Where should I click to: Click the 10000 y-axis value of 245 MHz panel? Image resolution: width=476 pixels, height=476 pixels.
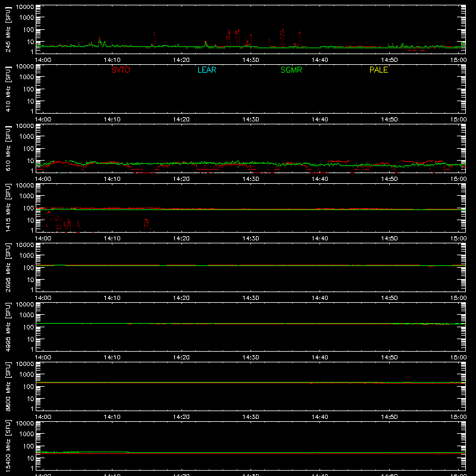click(25, 7)
